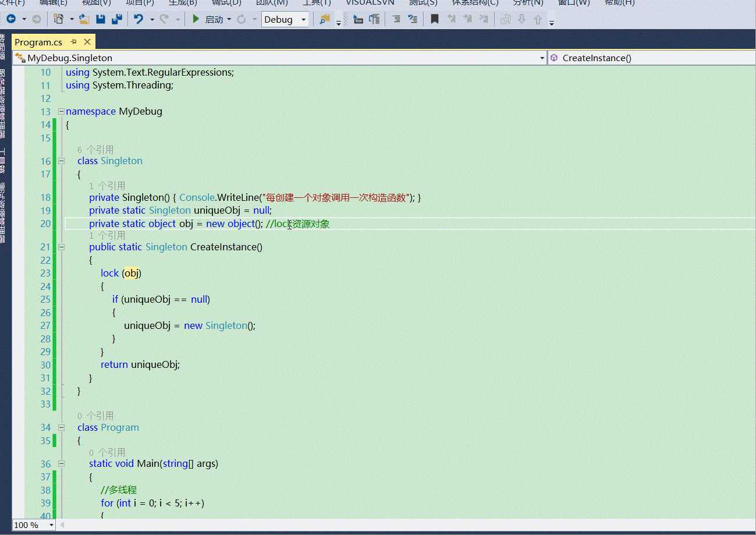This screenshot has width=756, height=535.
Task: Click the green Start debugging arrow
Action: coord(196,19)
